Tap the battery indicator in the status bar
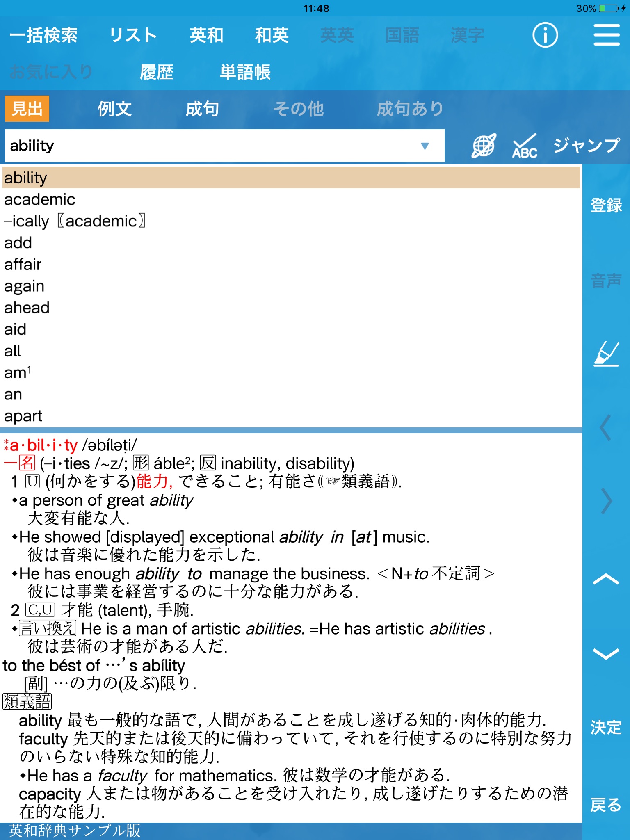 coord(609,8)
